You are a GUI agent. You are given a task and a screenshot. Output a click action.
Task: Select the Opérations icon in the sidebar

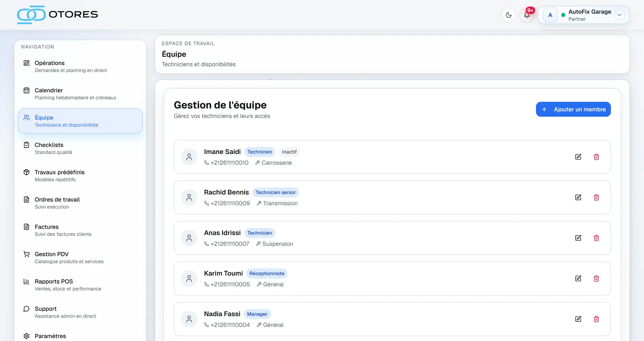(26, 63)
